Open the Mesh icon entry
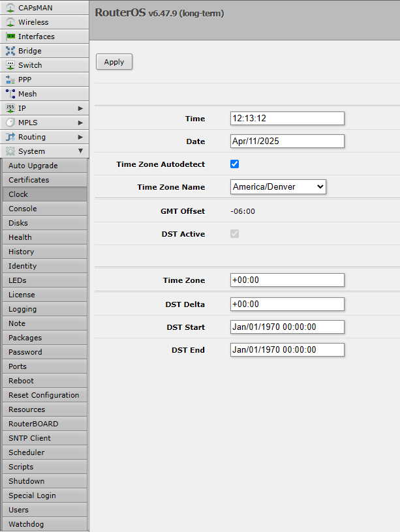 [x=10, y=94]
